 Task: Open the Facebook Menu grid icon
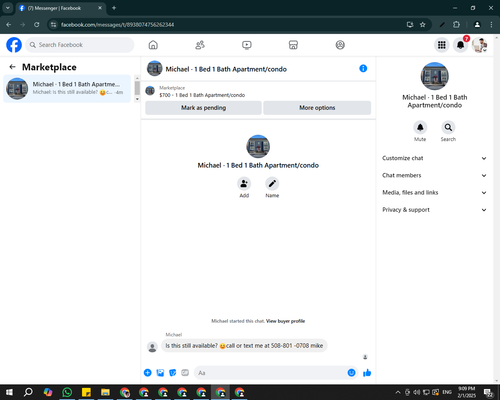tap(442, 45)
